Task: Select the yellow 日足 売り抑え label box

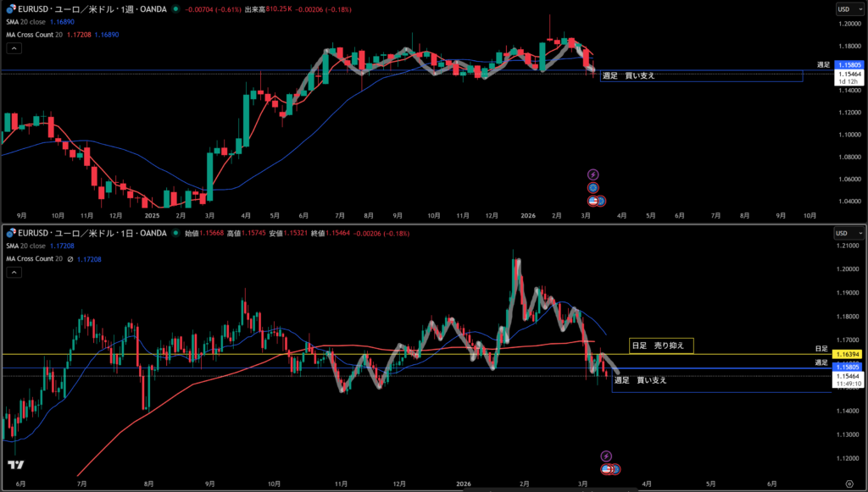Action: pos(661,346)
